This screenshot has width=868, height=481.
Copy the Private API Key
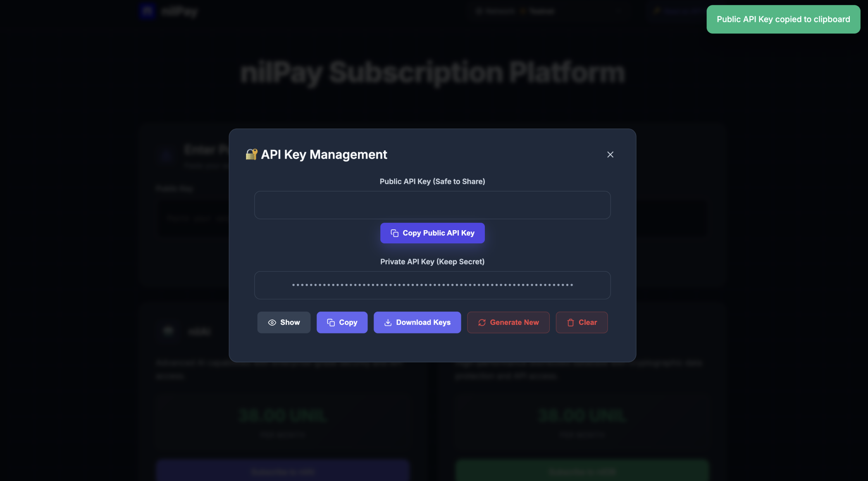coord(342,322)
